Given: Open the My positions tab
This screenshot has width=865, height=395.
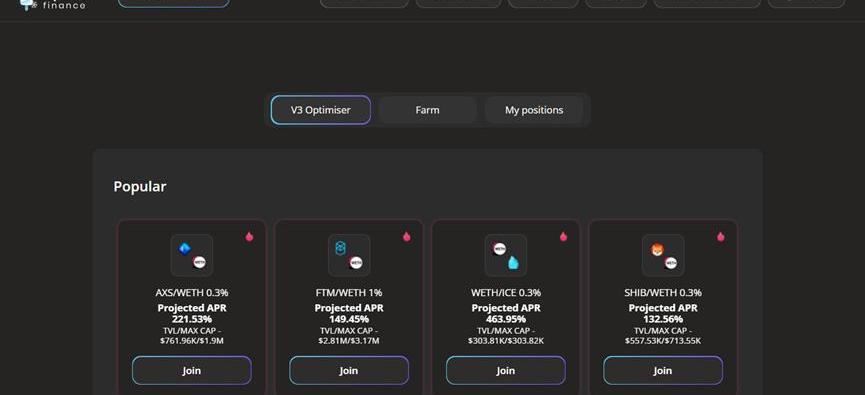Looking at the screenshot, I should coord(534,110).
